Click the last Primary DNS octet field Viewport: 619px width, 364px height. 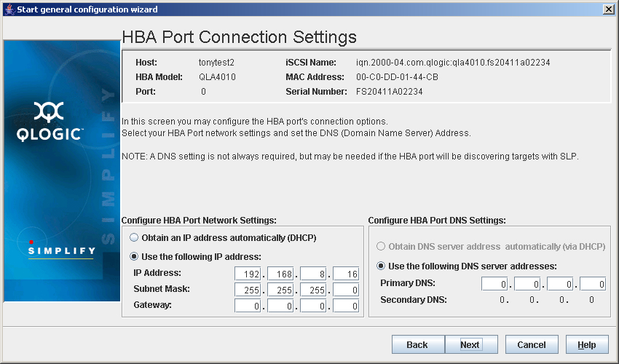pos(593,284)
